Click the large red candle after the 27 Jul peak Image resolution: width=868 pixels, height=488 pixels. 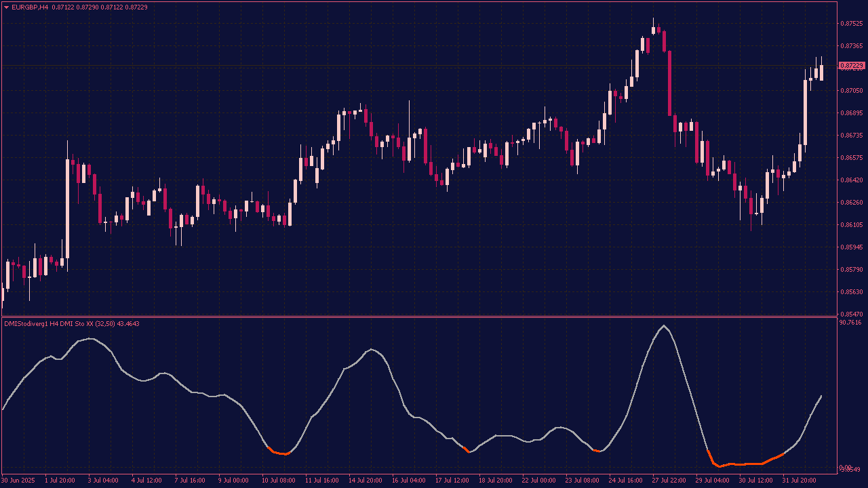click(x=669, y=83)
